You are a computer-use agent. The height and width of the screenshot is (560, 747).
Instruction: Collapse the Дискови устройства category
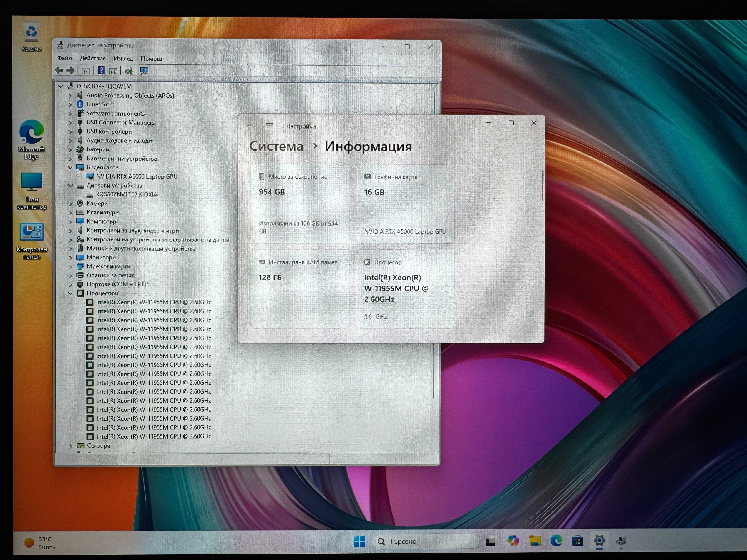tap(70, 186)
